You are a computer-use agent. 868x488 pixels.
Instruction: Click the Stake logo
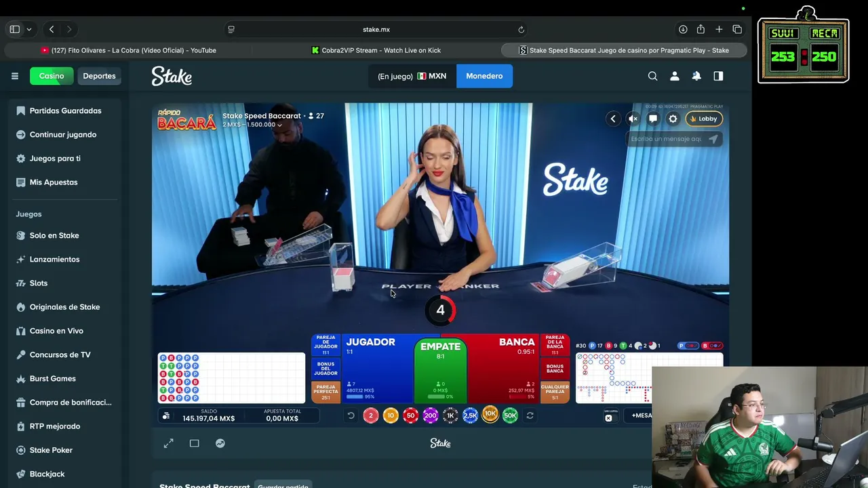tap(172, 76)
